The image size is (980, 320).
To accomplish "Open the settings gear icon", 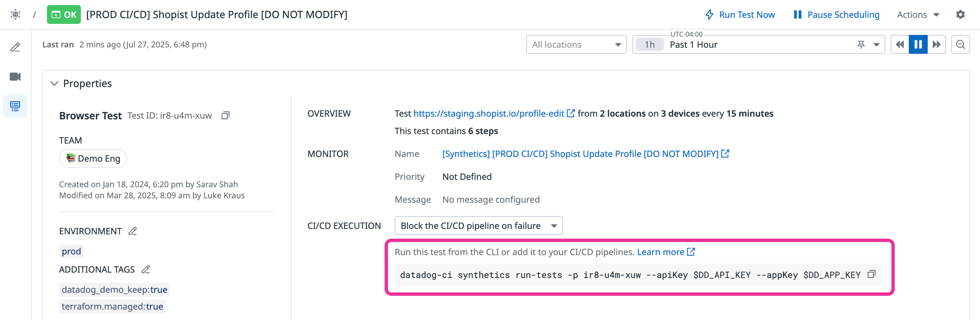I will [x=960, y=14].
